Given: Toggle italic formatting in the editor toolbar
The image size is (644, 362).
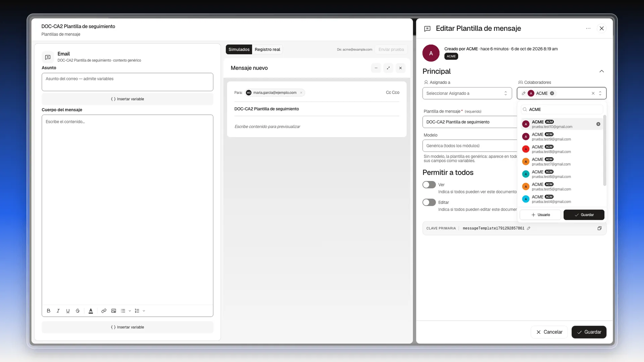Looking at the screenshot, I should 58,311.
